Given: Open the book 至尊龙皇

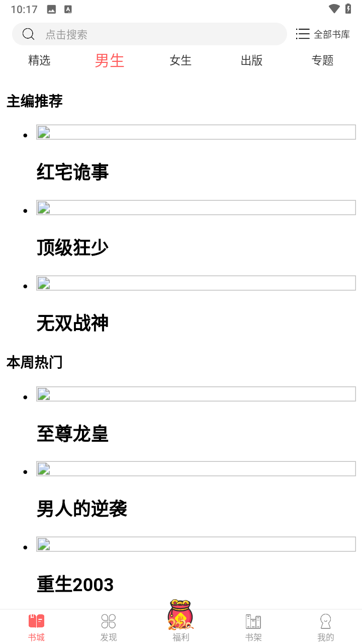Looking at the screenshot, I should 73,434.
